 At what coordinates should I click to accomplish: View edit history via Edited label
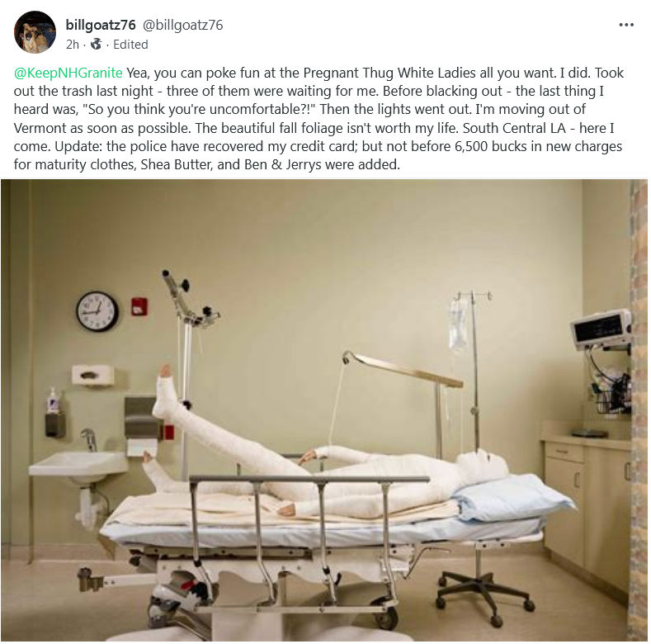(x=130, y=45)
